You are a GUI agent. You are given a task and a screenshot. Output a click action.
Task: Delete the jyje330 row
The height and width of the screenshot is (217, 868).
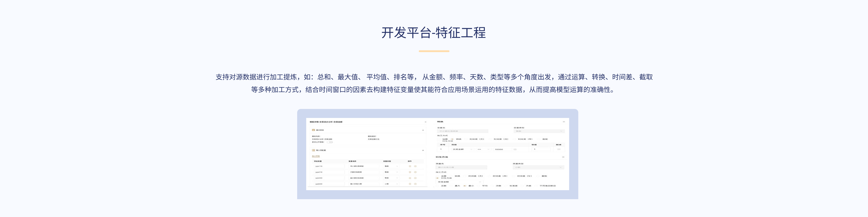point(410,178)
